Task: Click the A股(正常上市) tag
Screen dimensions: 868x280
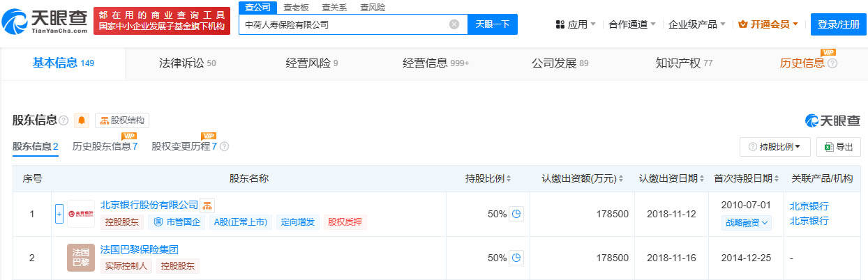Action: point(240,223)
